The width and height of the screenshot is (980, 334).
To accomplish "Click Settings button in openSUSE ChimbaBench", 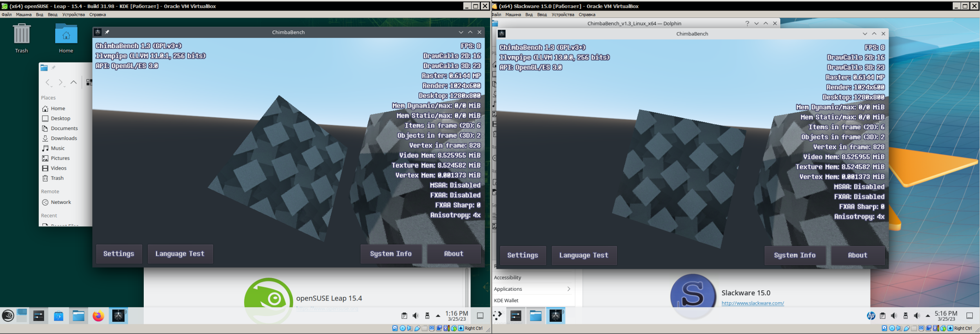I will 119,254.
